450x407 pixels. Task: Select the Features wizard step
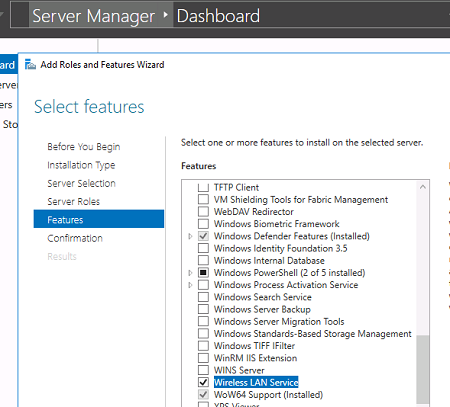point(99,219)
